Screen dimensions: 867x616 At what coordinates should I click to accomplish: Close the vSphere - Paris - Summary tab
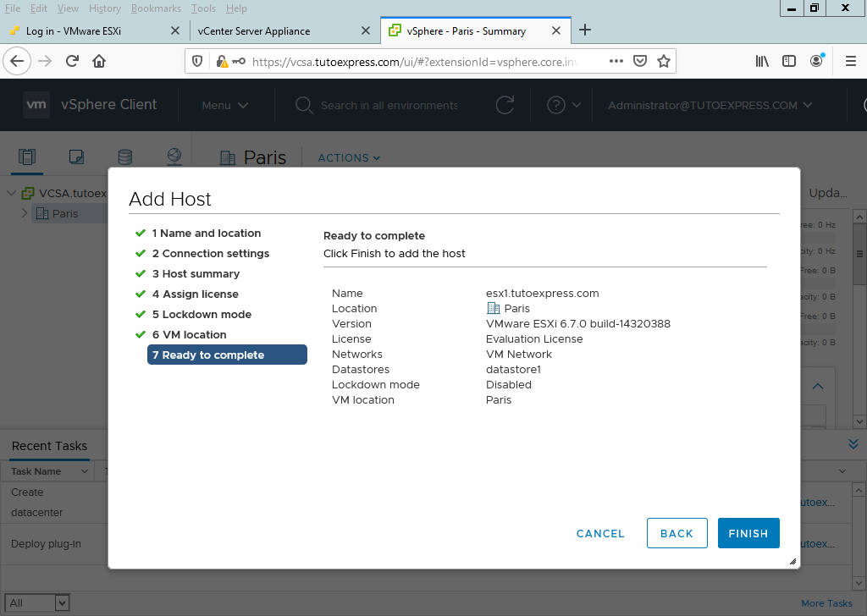[x=556, y=30]
